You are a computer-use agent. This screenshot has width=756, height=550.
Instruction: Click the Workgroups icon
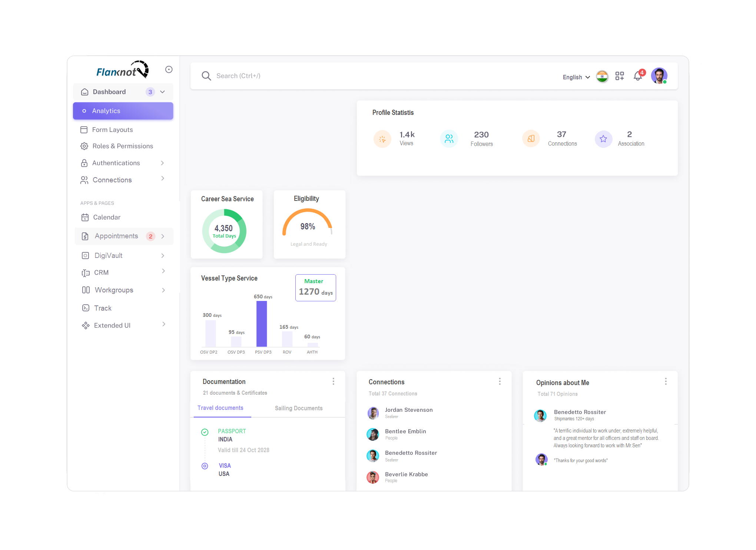(x=85, y=290)
